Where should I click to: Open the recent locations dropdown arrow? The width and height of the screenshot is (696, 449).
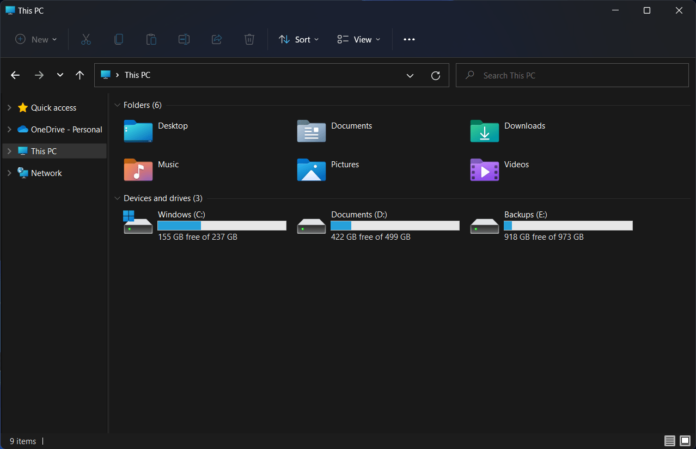[x=60, y=75]
